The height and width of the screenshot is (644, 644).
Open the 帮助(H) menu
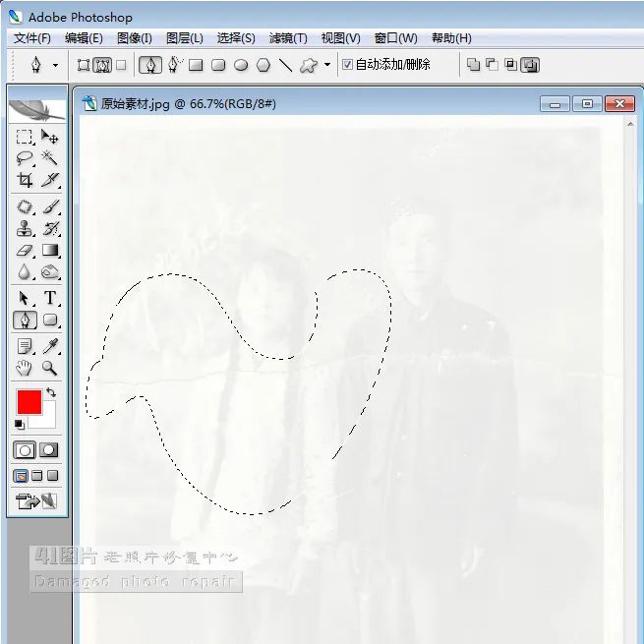pyautogui.click(x=451, y=38)
